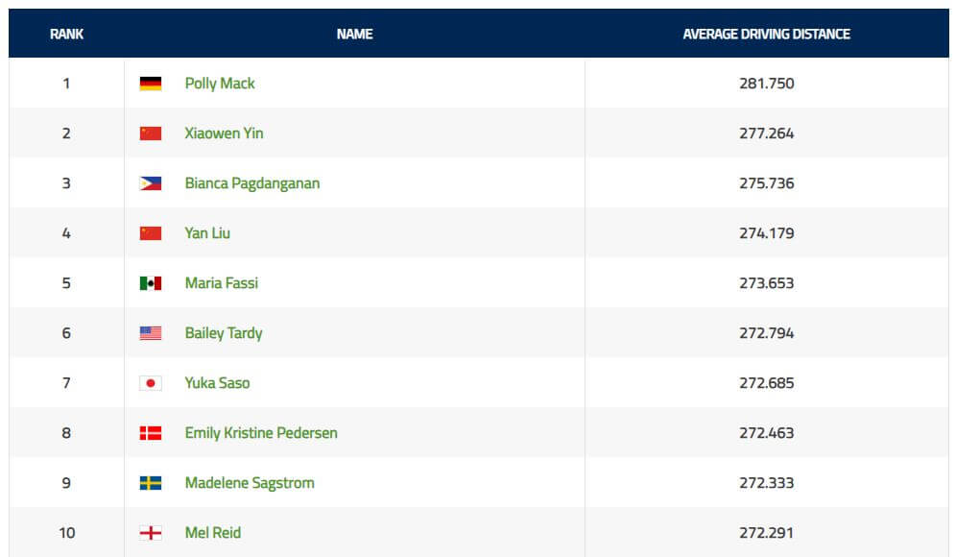Select the 272.794 distance value
Viewport: 980px width, 557px height.
(767, 333)
